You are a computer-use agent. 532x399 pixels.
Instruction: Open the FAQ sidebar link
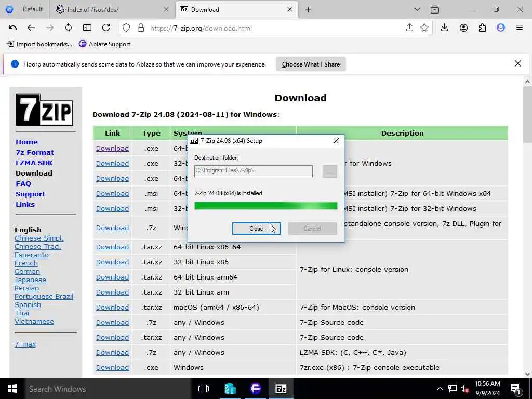[x=23, y=183]
